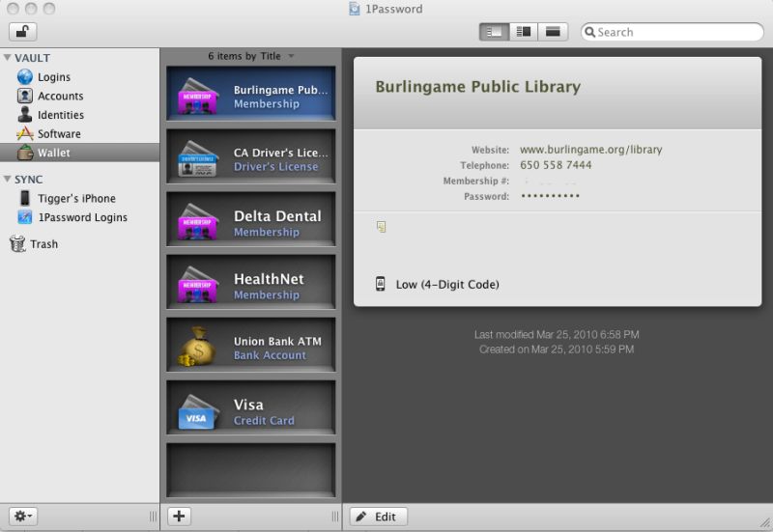Open the Trash can icon
Screen dimensions: 773x532
17,243
